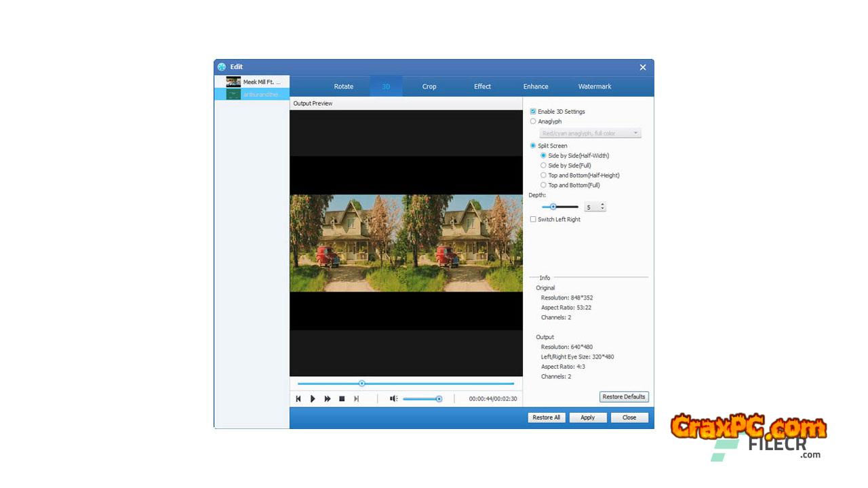
Task: Click the Edit window app logo icon
Action: (x=222, y=67)
